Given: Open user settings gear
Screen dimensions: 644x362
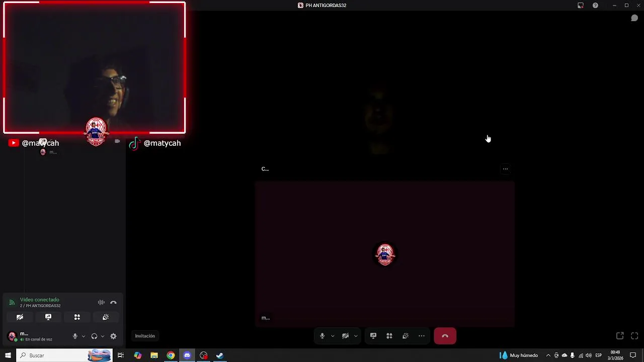Looking at the screenshot, I should 113,336.
